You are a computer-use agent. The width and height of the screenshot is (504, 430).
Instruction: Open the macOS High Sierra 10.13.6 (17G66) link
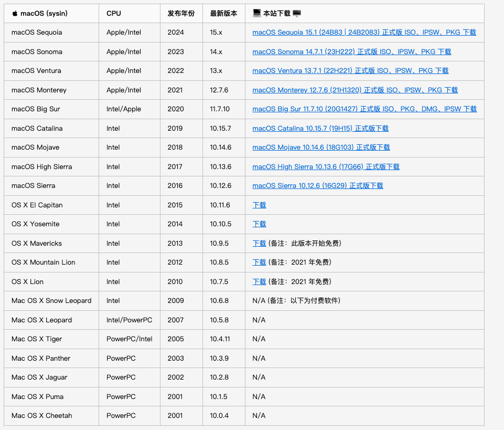(326, 167)
